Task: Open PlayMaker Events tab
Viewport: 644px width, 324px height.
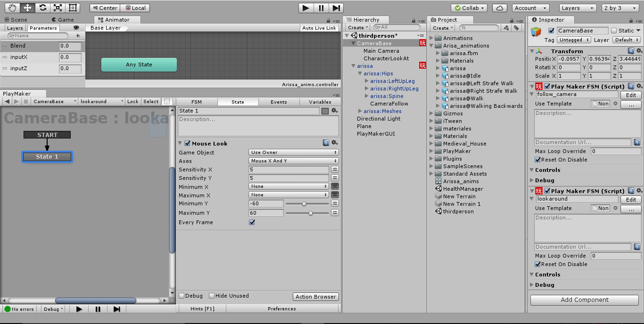Action: click(x=279, y=102)
